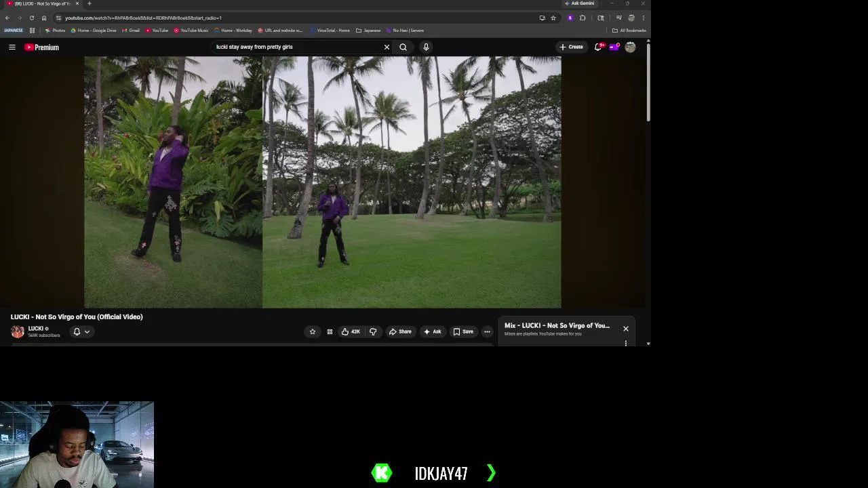Install or cast icon in address bar
This screenshot has width=868, height=488.
[x=542, y=18]
